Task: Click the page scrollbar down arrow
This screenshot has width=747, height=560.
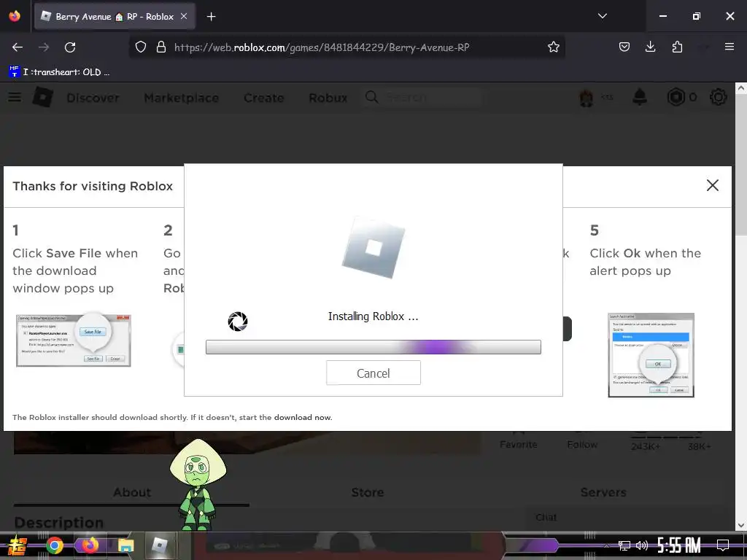Action: (741, 525)
